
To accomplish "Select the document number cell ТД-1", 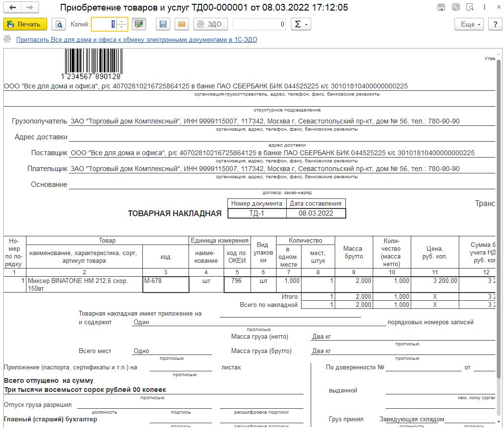I will [257, 213].
